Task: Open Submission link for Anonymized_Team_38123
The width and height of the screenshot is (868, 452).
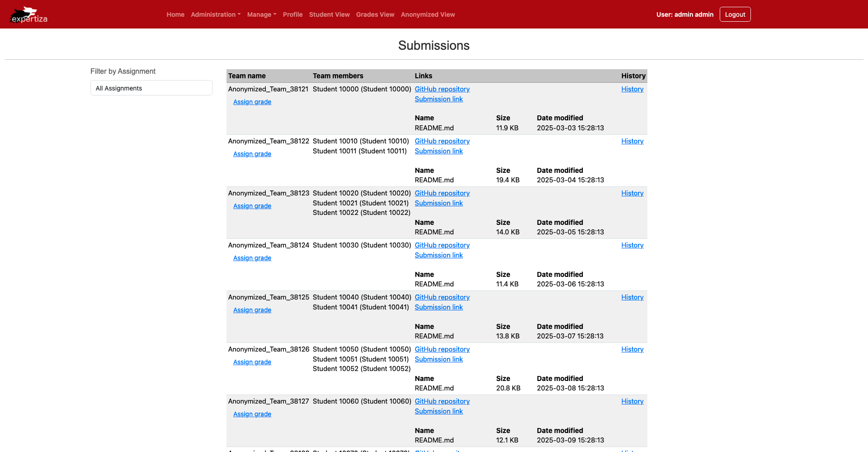Action: [x=439, y=203]
